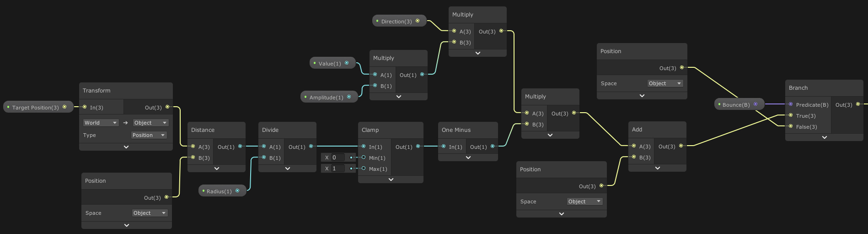Collapse the Transform node with its chevron
868x234 pixels.
click(x=126, y=147)
